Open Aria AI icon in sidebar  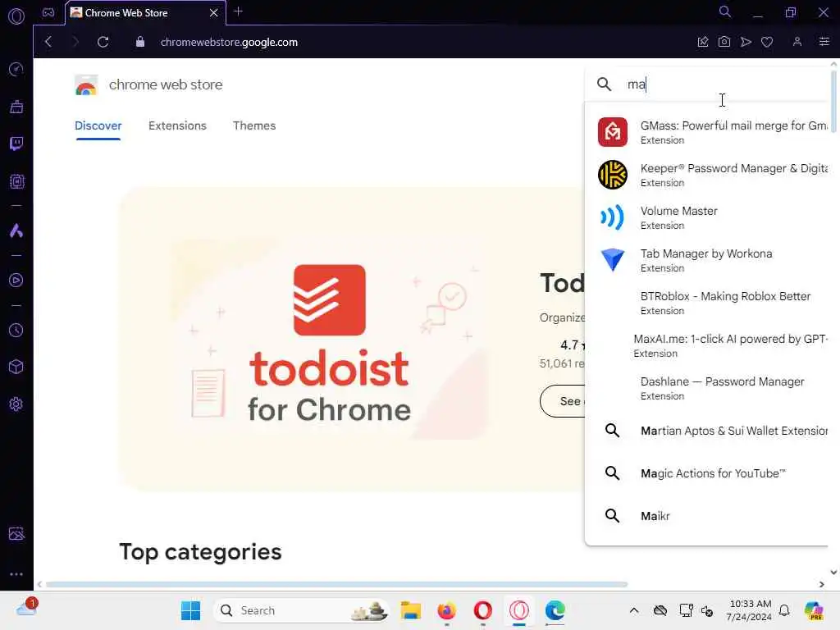tap(16, 231)
